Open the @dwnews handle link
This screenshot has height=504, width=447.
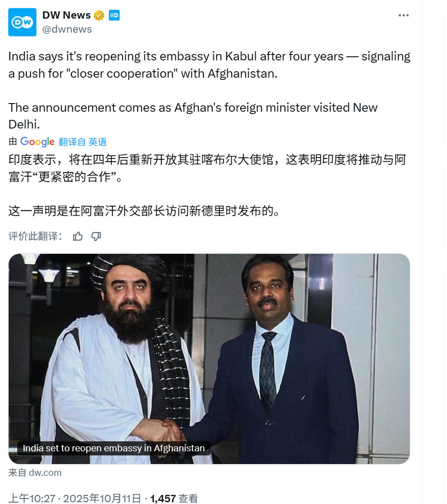67,29
